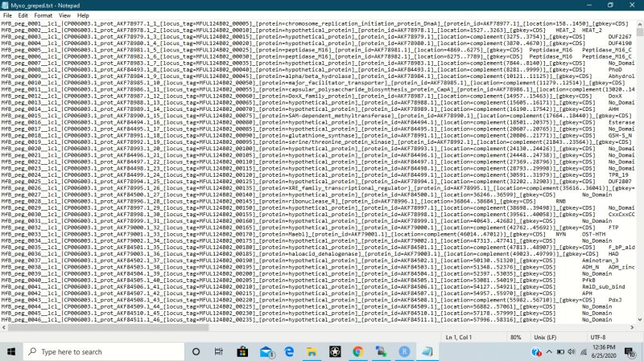Click 'OST-HTH' on the MFB_peg_0033 line

pyautogui.click(x=593, y=234)
